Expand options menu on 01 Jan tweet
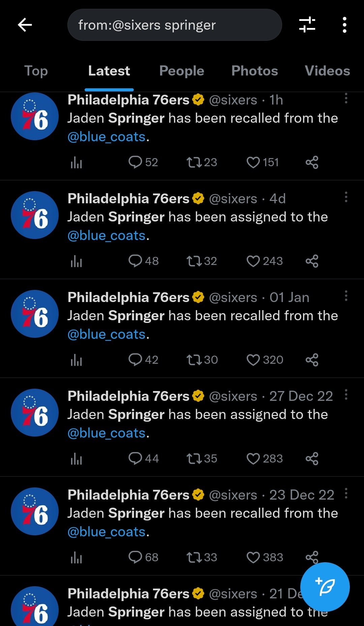This screenshot has width=364, height=626. point(346,296)
